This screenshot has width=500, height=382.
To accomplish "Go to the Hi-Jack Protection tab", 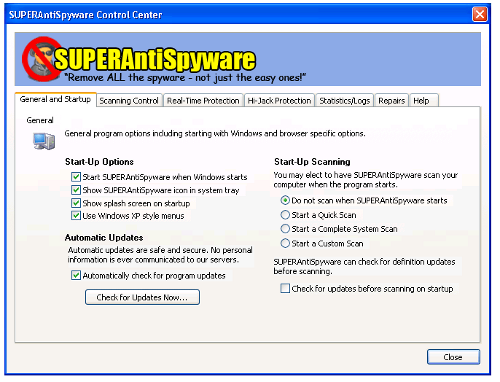I will click(279, 101).
